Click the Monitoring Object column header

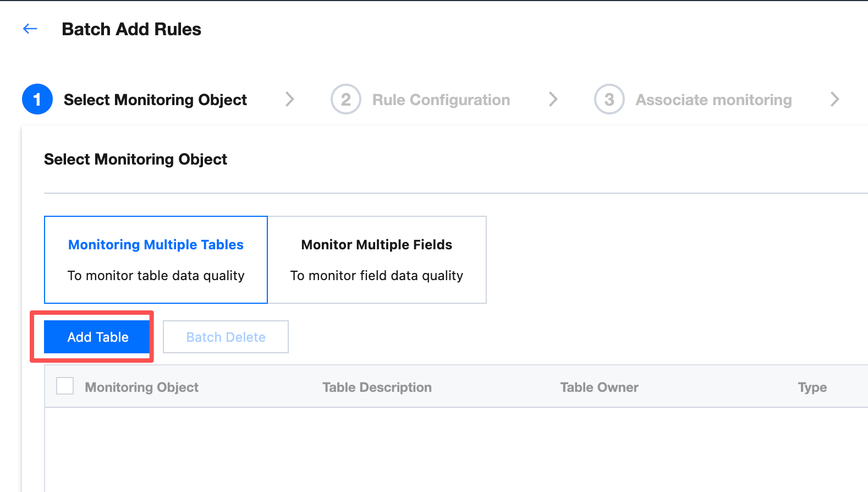click(141, 387)
